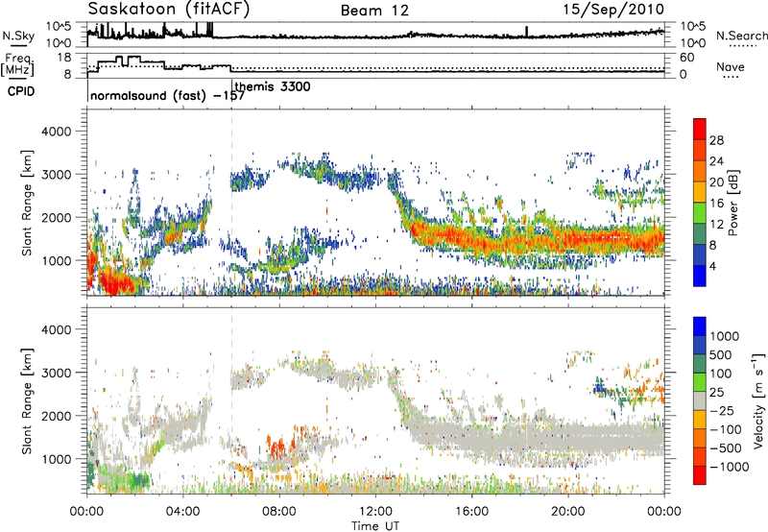This screenshot has height=532, width=768.
Task: Click the 'Slant Range [km]' label of velocity panel
Action: click(x=27, y=401)
